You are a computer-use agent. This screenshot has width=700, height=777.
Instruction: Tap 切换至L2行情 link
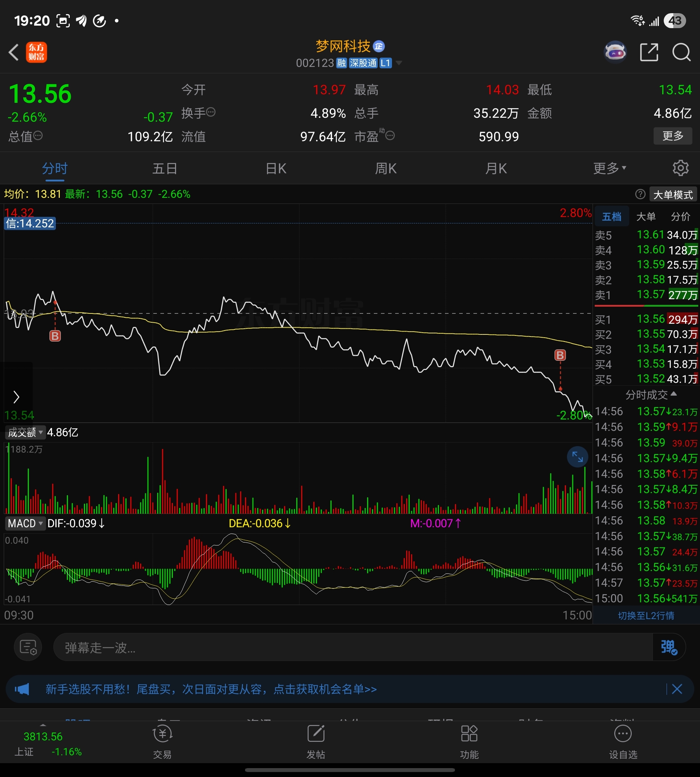pos(646,615)
